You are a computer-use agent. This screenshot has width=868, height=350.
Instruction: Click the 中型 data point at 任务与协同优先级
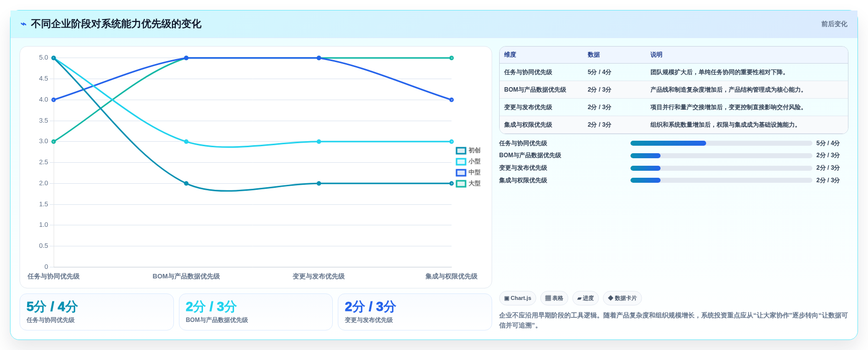(x=54, y=100)
